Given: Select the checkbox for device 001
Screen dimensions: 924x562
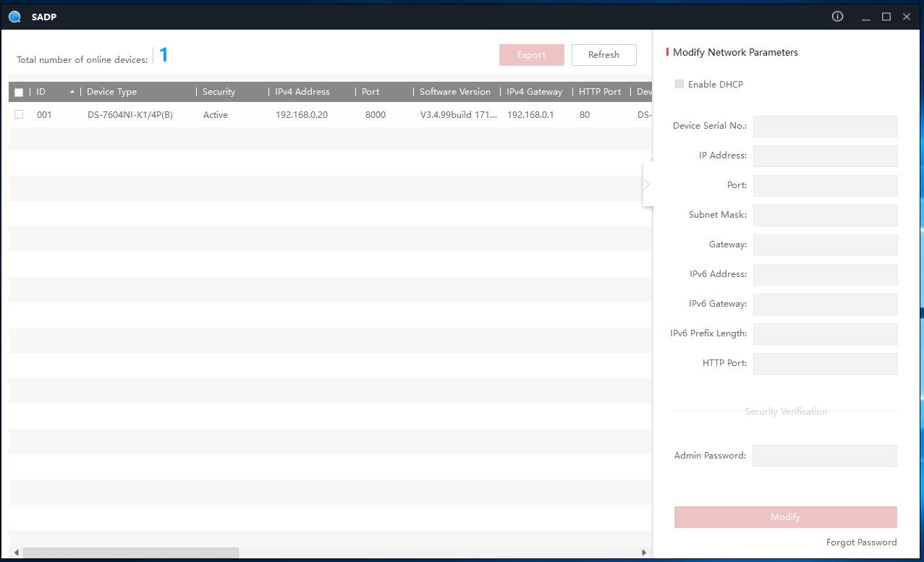Looking at the screenshot, I should (x=19, y=114).
